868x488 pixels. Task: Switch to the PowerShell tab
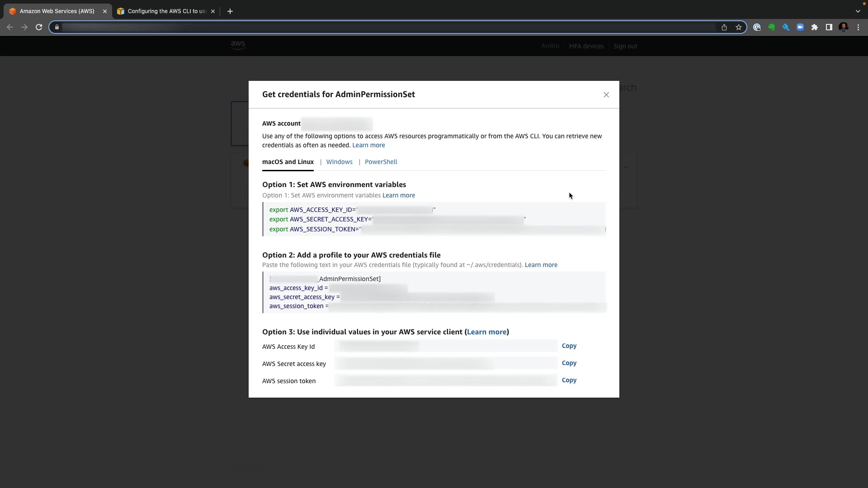[x=381, y=162]
